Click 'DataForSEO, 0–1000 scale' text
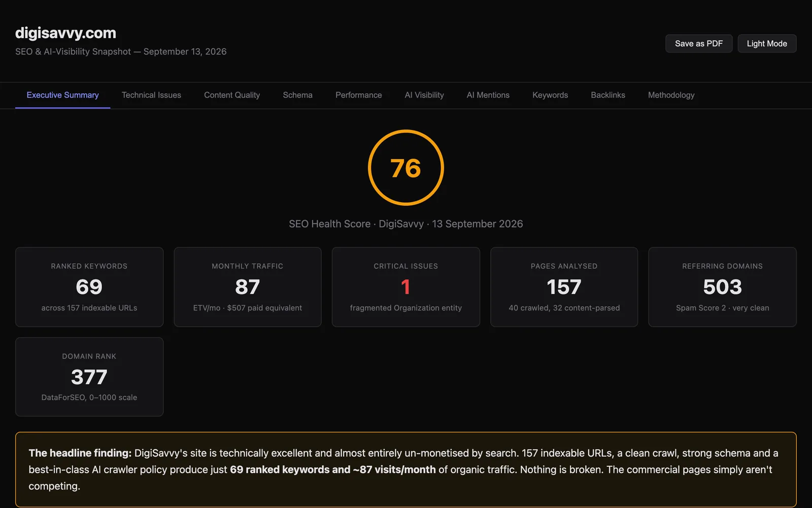Screen dimensions: 812x508 pyautogui.click(x=89, y=398)
